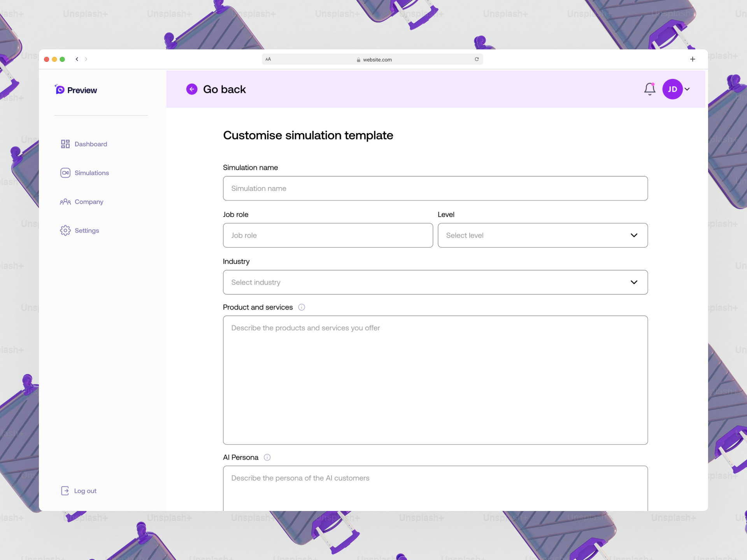This screenshot has height=560, width=747.
Task: Click info icon beside Product and services
Action: tap(302, 307)
